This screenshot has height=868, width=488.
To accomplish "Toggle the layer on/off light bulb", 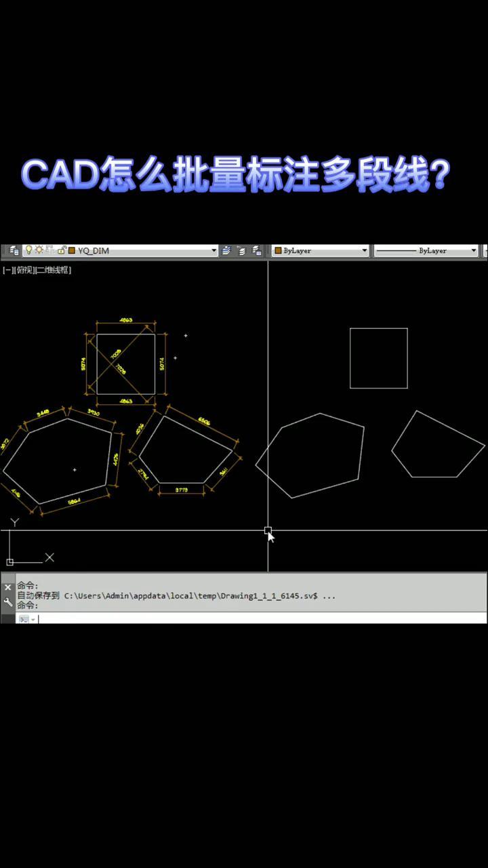I will (x=29, y=250).
